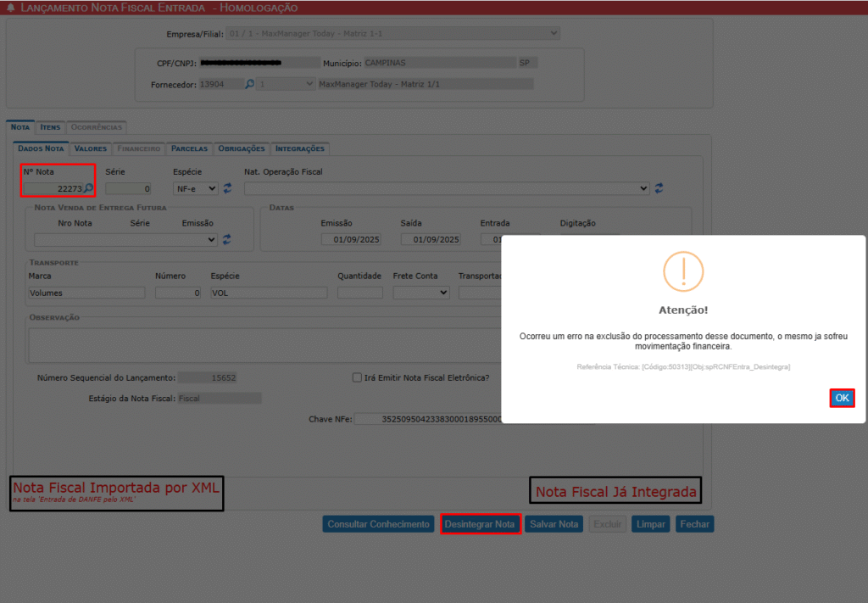Expand the Frete Conta dropdown
Viewport: 868px width, 603px height.
[x=421, y=293]
